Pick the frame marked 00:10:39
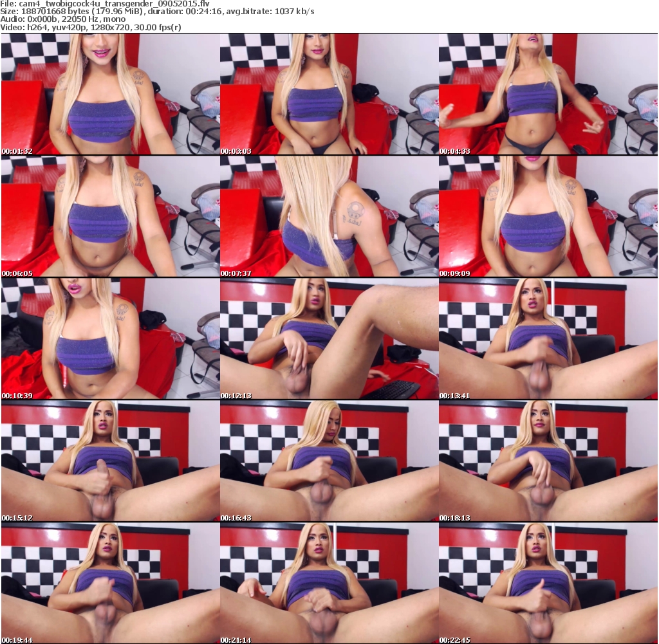This screenshot has width=659, height=644. pos(110,338)
